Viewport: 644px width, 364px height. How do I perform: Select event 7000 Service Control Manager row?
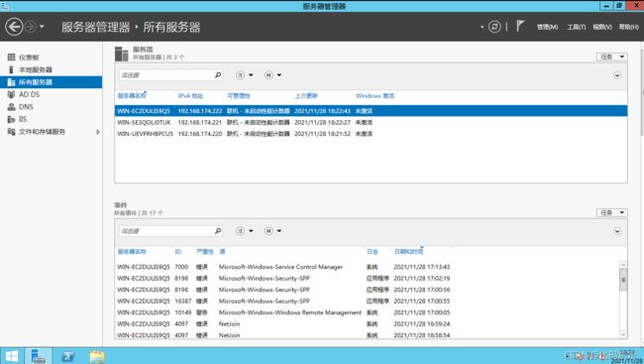pyautogui.click(x=367, y=267)
